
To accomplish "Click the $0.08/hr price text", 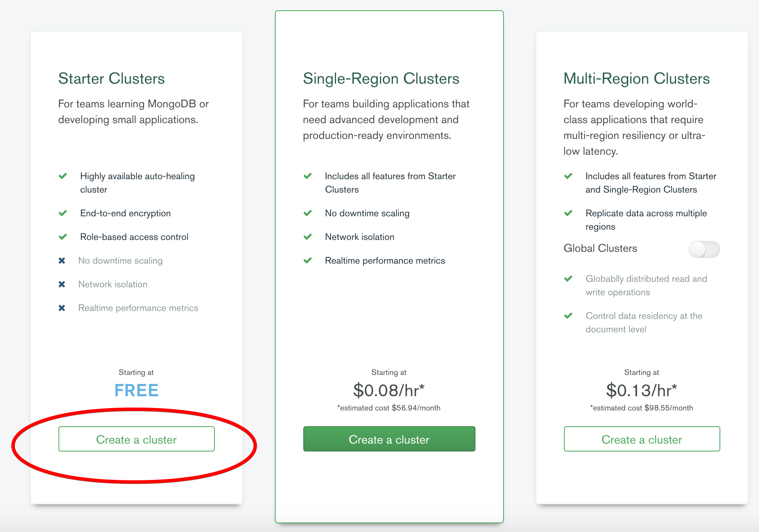I will click(x=389, y=390).
